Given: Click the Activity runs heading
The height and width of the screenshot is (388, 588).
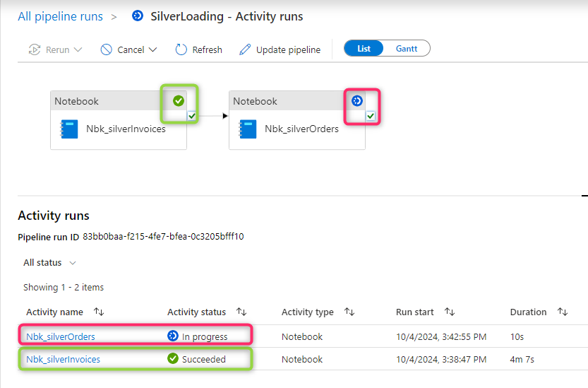Looking at the screenshot, I should (54, 216).
